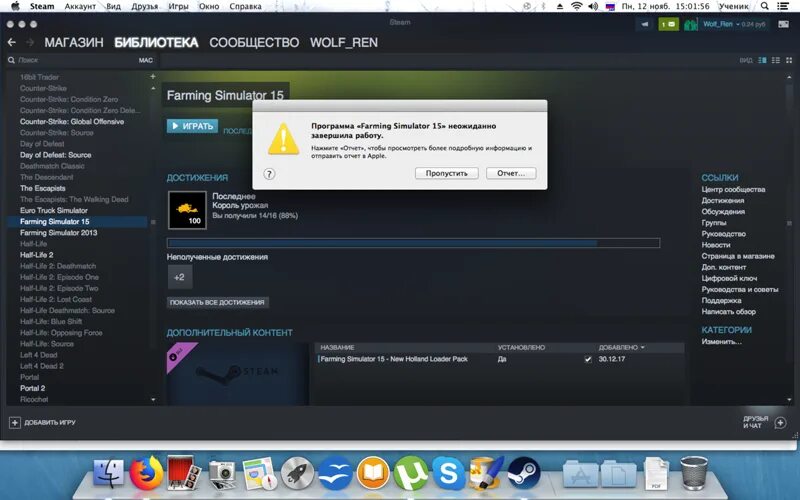Click the Отчет… button

coord(511,173)
